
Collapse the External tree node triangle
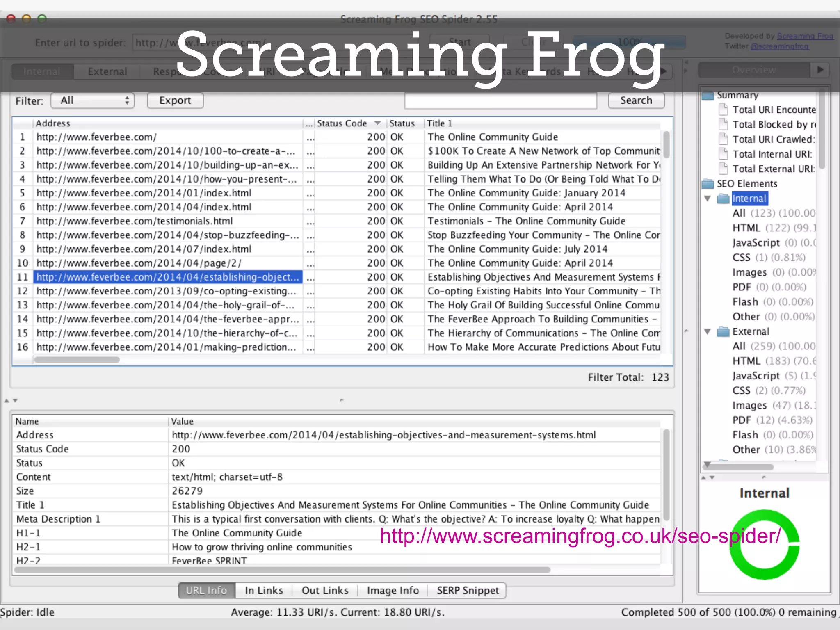click(708, 331)
